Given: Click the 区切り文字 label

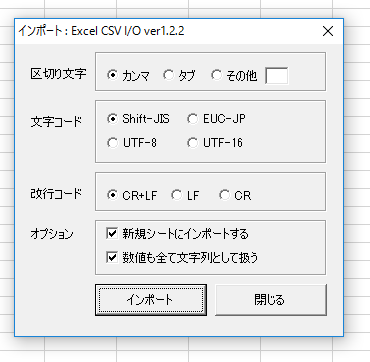Looking at the screenshot, I should pos(59,74).
